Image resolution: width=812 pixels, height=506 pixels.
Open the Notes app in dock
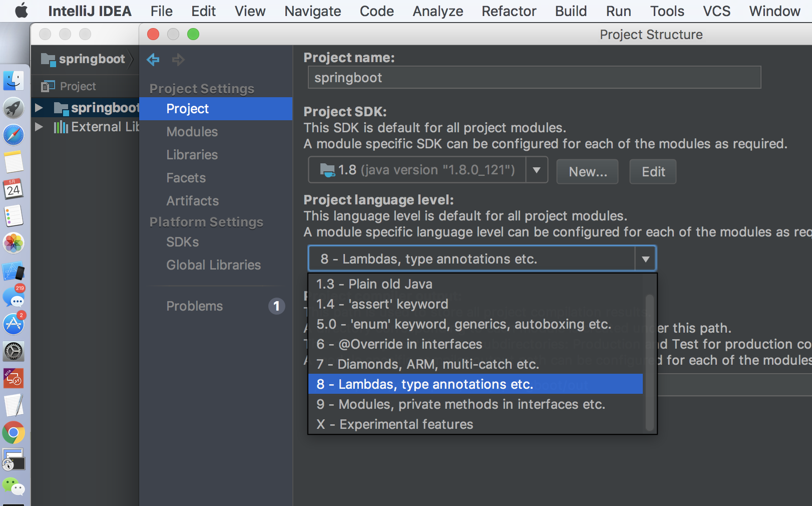[14, 162]
